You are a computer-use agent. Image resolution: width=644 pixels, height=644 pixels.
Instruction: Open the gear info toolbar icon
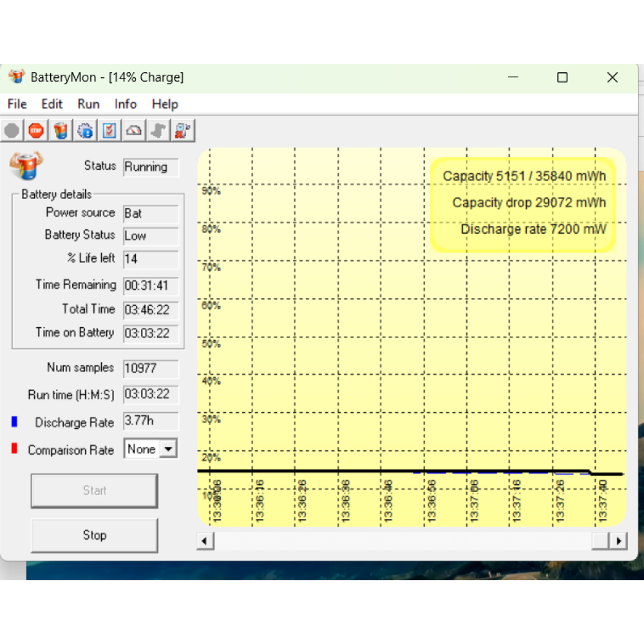(x=85, y=131)
